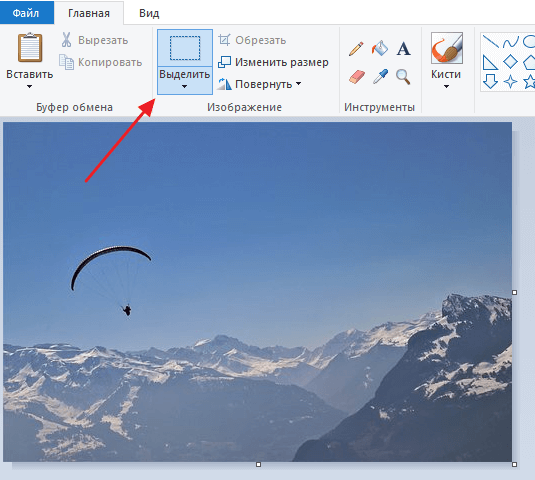Pick the Color picker eyedropper tool
535x480 pixels.
click(x=380, y=76)
